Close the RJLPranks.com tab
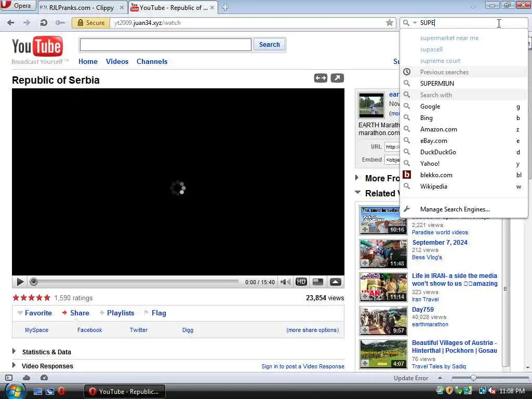The width and height of the screenshot is (532, 399). (122, 7)
